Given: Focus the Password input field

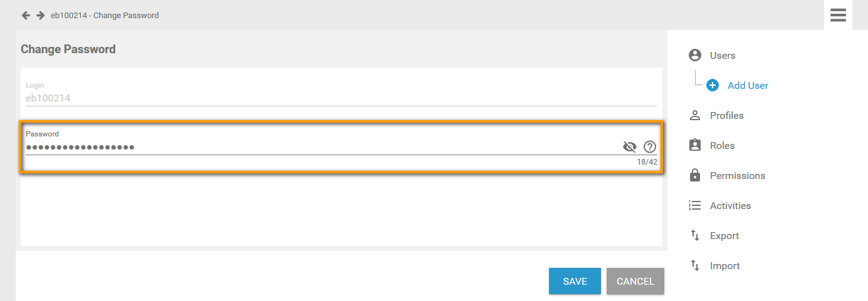Looking at the screenshot, I should coord(313,147).
